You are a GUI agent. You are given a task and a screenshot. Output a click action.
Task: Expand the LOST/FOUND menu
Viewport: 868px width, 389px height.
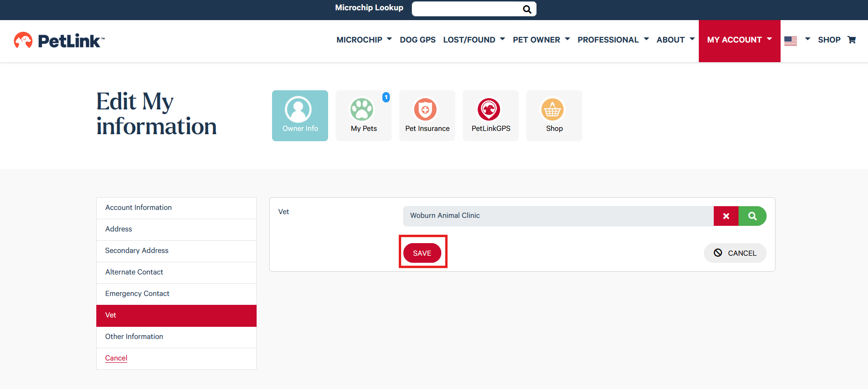[x=474, y=40]
